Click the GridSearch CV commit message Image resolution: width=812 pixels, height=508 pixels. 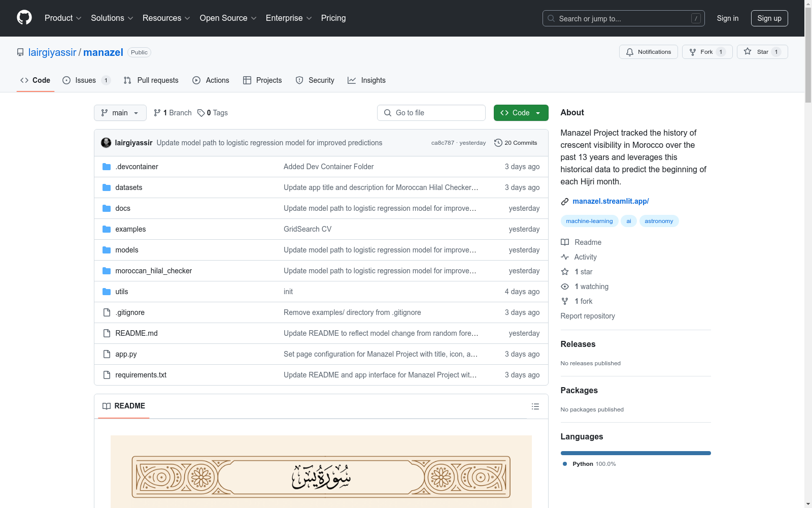[308, 229]
